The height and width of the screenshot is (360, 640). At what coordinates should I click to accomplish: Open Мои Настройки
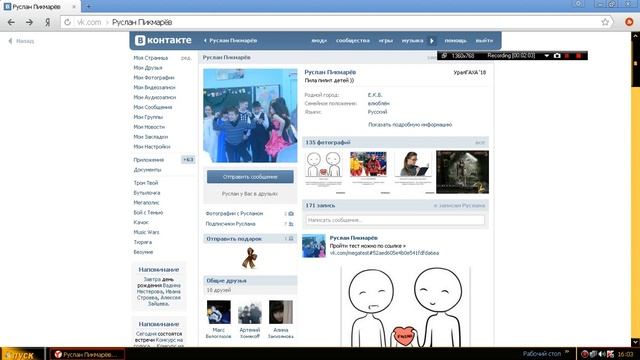[152, 147]
